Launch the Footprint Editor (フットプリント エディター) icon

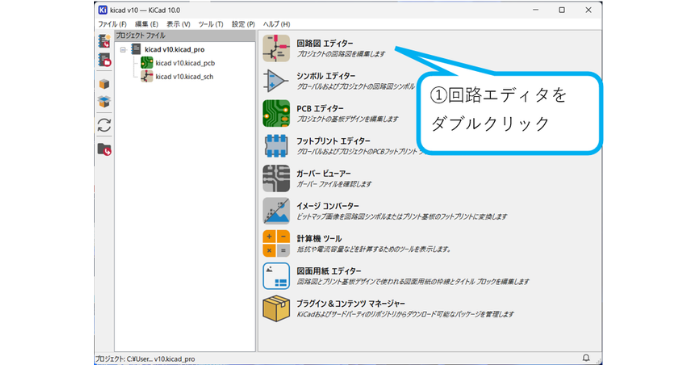[276, 146]
